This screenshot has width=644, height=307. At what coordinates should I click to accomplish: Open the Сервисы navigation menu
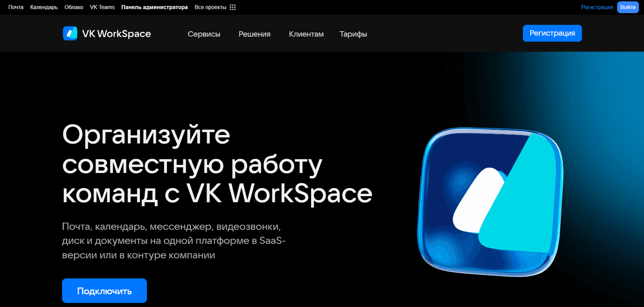point(204,34)
